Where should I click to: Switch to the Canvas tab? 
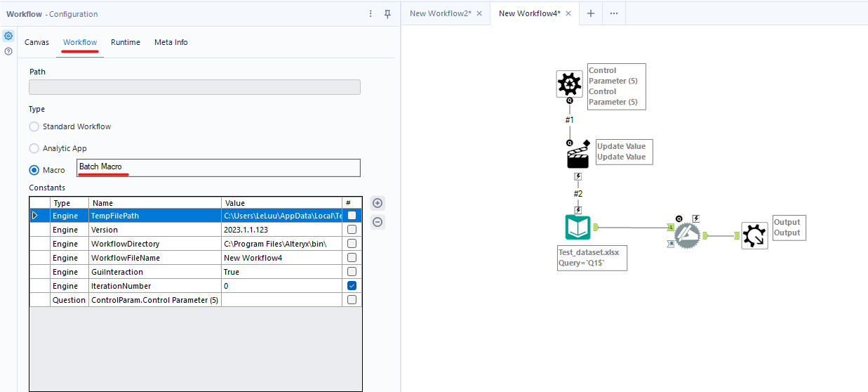pyautogui.click(x=36, y=42)
